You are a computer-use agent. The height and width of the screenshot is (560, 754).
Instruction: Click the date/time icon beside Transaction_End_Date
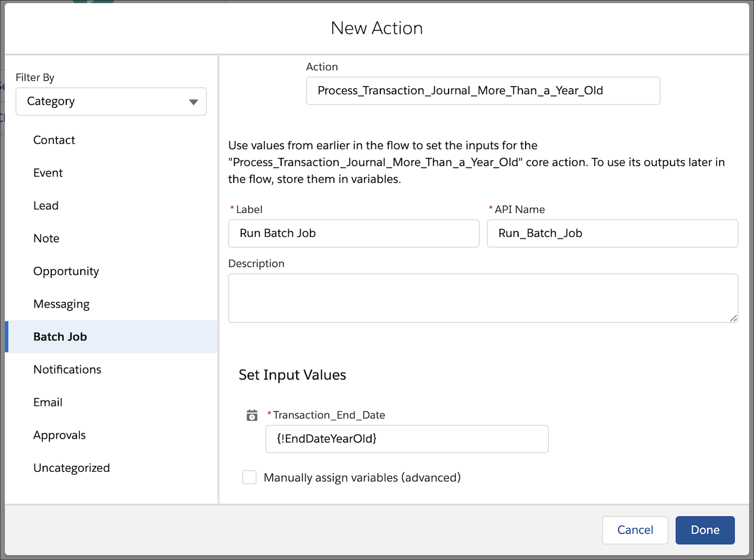252,415
